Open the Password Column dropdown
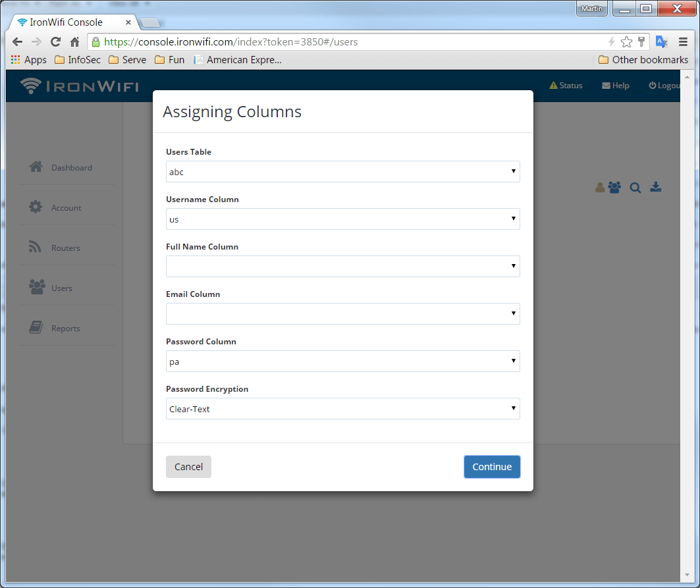Image resolution: width=700 pixels, height=588 pixels. (343, 361)
